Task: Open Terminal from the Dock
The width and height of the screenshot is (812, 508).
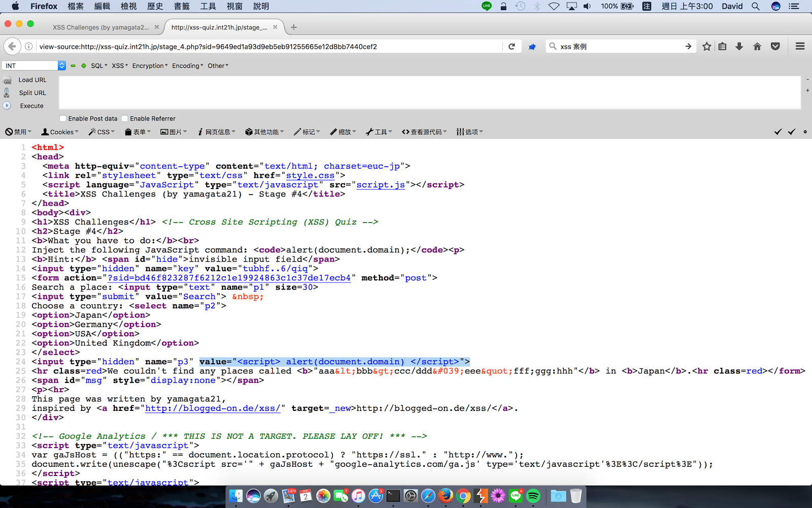Action: click(x=393, y=496)
